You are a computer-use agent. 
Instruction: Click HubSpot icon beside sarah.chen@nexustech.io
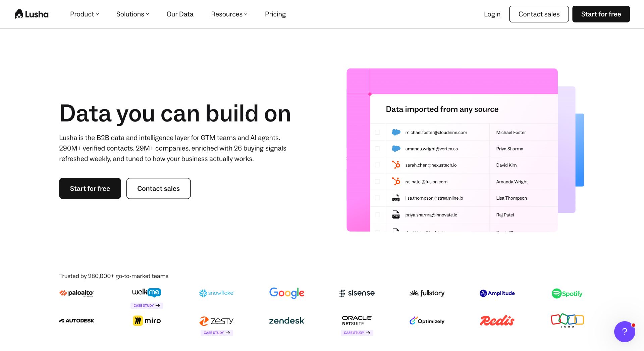pos(396,165)
